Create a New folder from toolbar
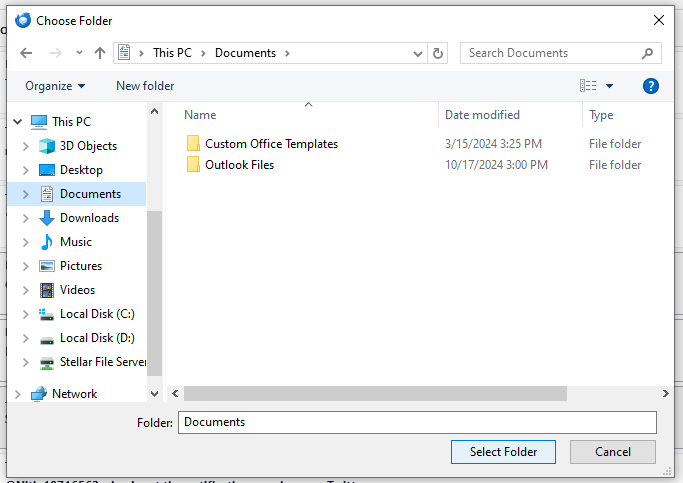 [145, 86]
